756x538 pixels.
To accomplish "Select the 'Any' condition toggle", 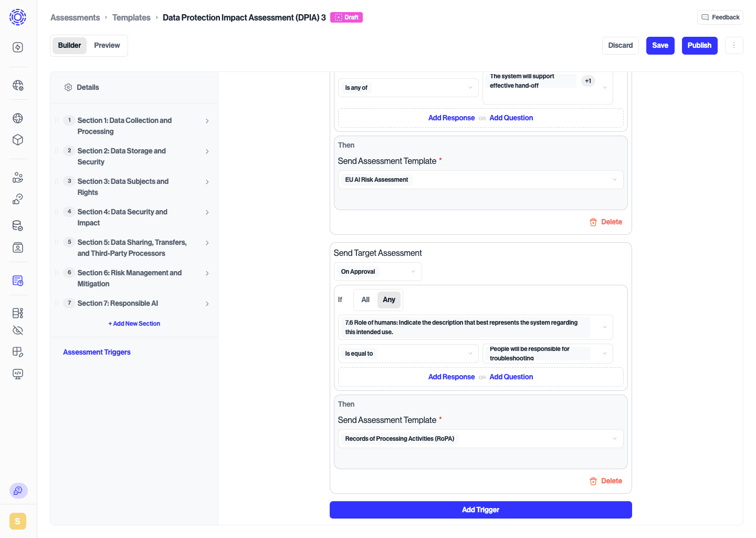I will (389, 299).
